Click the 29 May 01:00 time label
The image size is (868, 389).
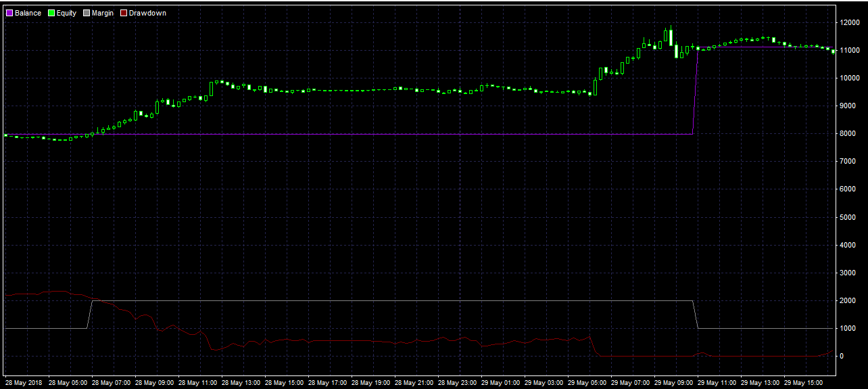tap(500, 382)
